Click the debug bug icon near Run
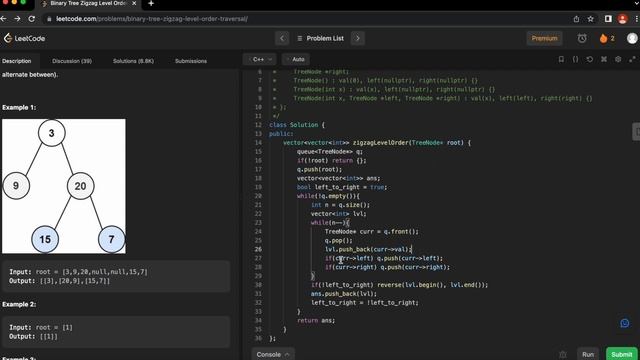The height and width of the screenshot is (360, 640). point(562,354)
